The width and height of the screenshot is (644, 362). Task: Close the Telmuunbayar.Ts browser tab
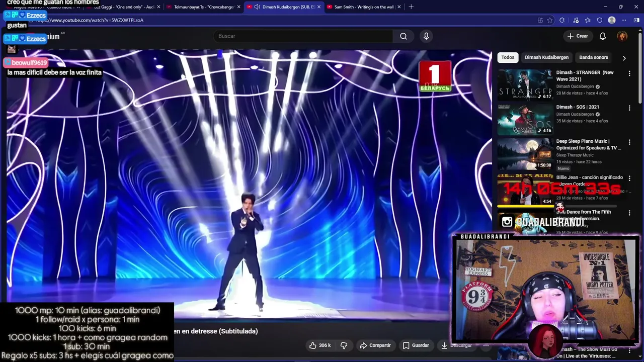click(x=238, y=7)
